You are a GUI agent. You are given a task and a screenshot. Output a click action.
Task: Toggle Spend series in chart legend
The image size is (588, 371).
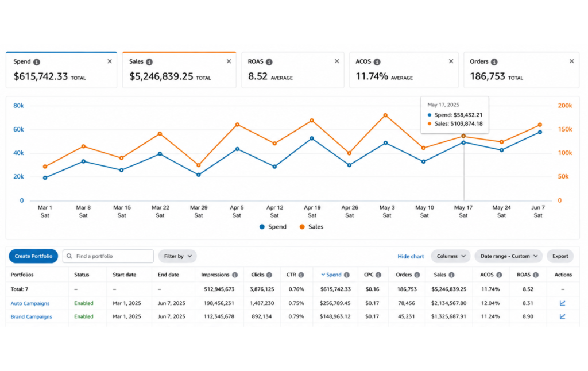click(x=273, y=227)
